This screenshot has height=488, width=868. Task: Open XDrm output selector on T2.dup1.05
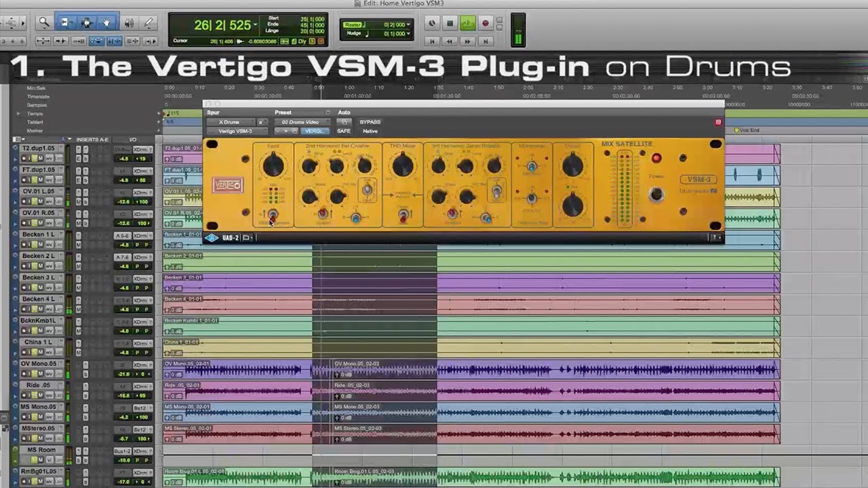coord(142,149)
